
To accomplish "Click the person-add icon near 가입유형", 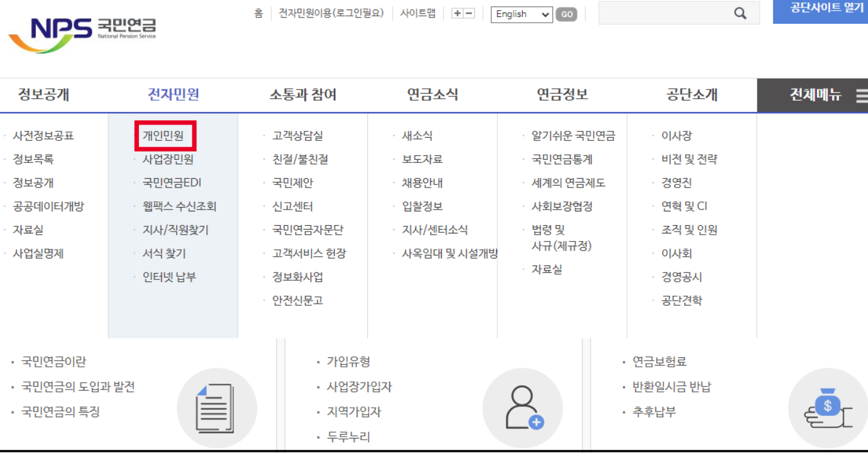I will (x=523, y=407).
